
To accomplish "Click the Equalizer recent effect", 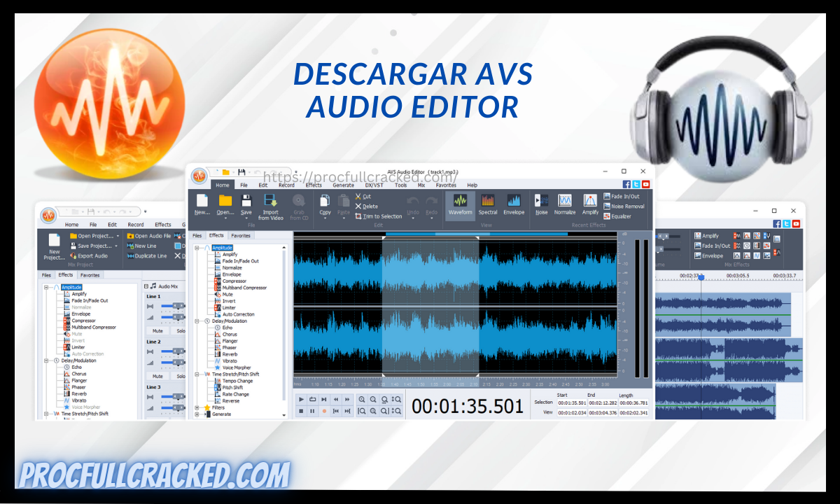I will (x=620, y=216).
